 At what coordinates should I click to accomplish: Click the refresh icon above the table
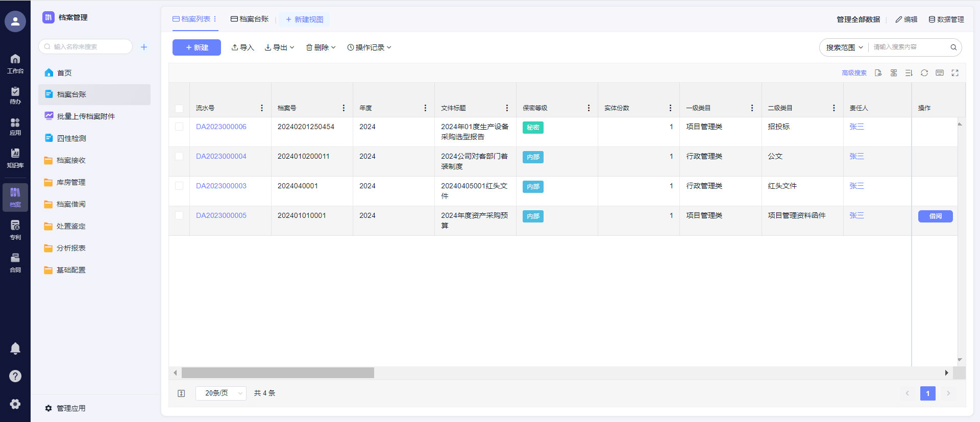(924, 73)
